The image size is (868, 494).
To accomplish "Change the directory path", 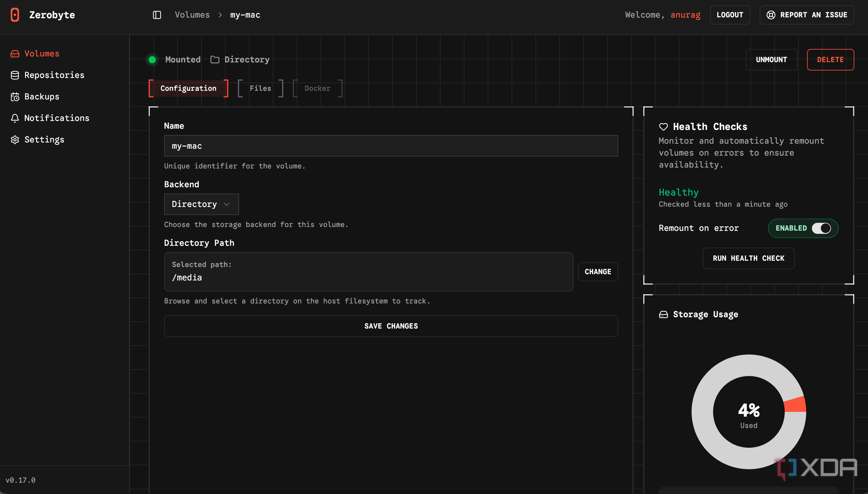I will point(598,272).
